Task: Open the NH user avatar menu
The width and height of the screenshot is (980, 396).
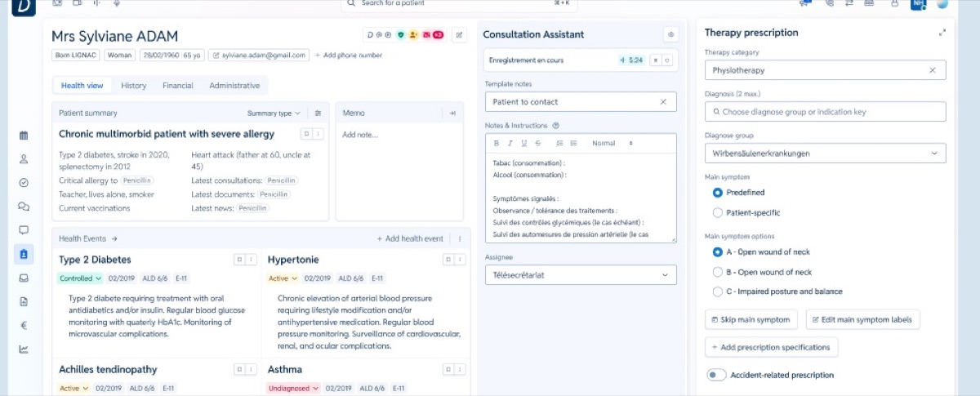Action: [x=919, y=4]
